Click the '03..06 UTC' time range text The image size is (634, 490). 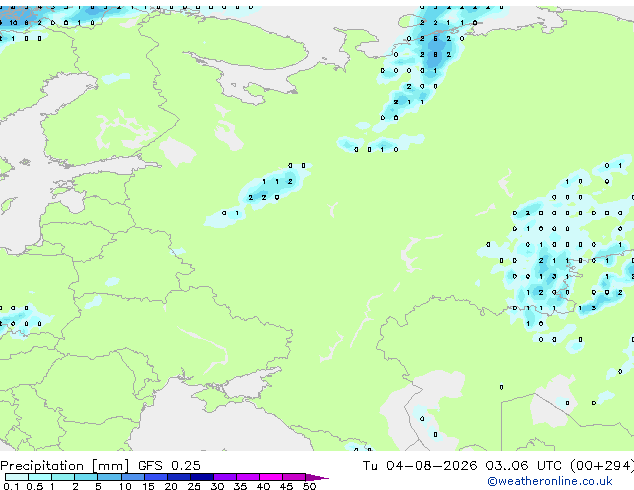(523, 465)
